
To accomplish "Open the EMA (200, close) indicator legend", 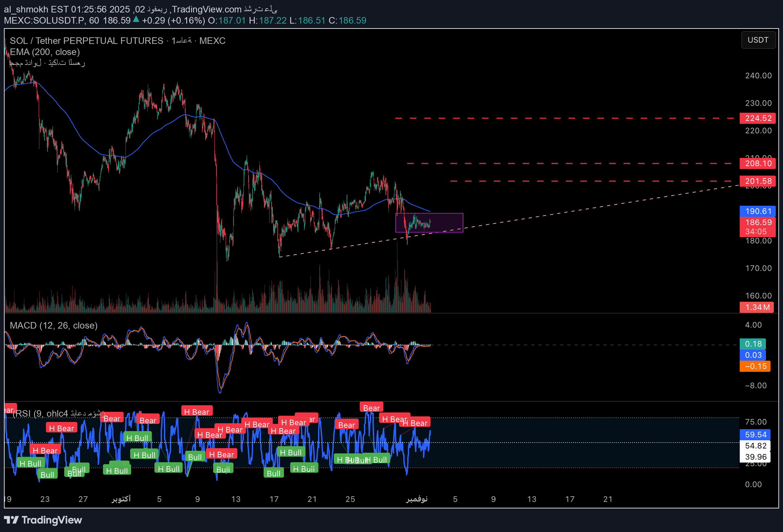I will click(45, 52).
